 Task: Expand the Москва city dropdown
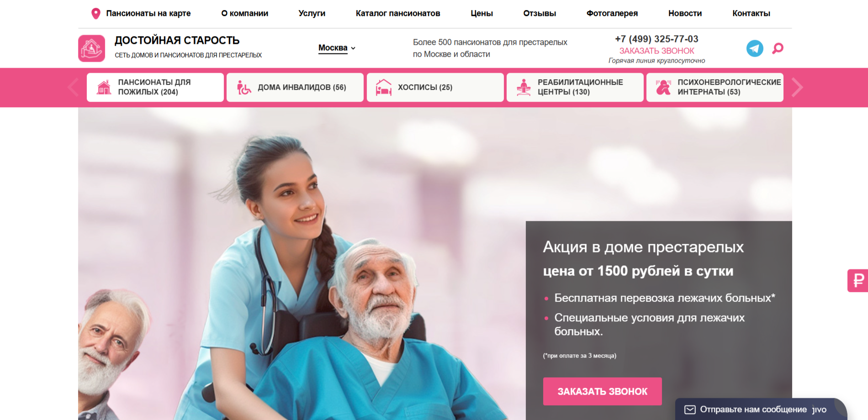[337, 48]
